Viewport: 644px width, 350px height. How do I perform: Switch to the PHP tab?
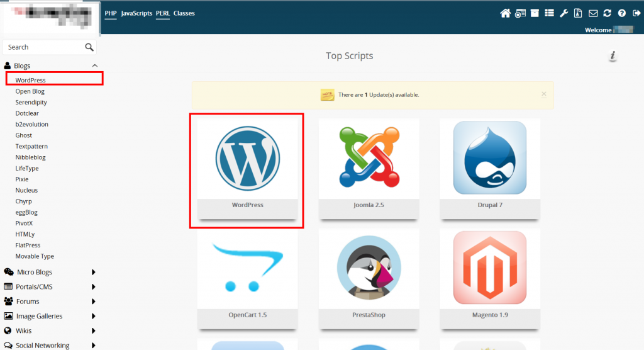pyautogui.click(x=111, y=13)
